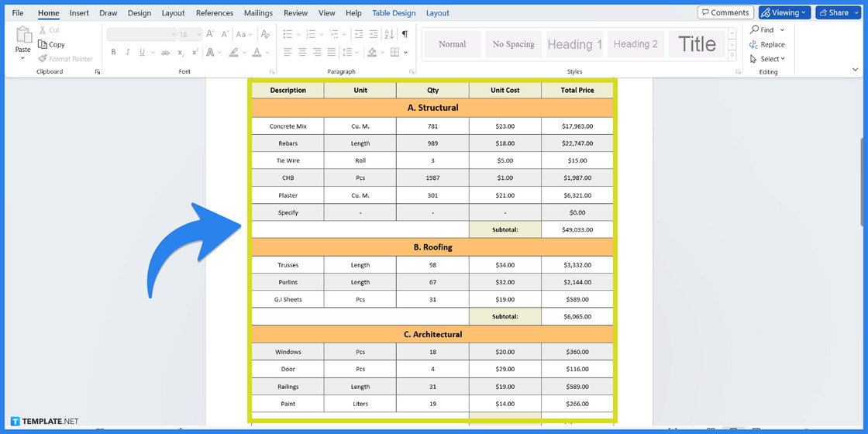
Task: Open the font size dropdown showing 18
Action: click(x=191, y=34)
